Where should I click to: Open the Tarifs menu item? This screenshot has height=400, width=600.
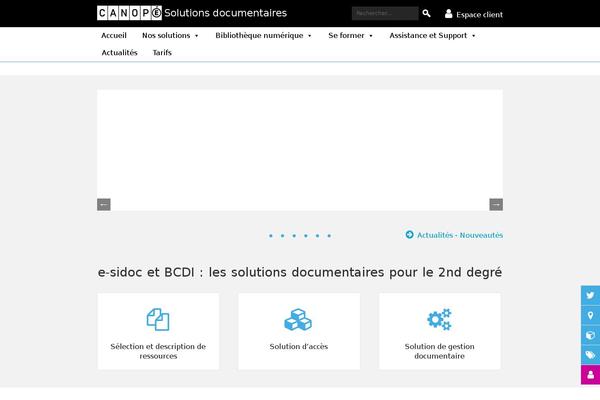(x=162, y=53)
